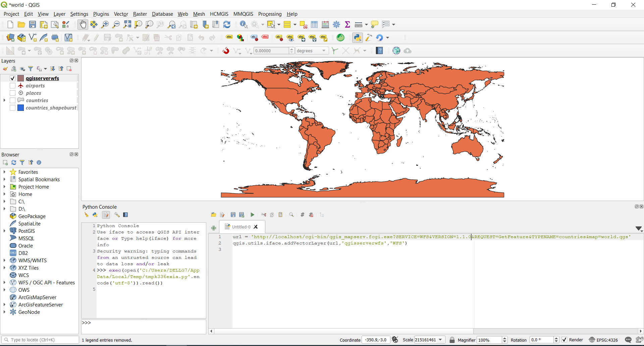This screenshot has height=346, width=644.
Task: Click the Find Text icon in editor
Action: [x=291, y=215]
